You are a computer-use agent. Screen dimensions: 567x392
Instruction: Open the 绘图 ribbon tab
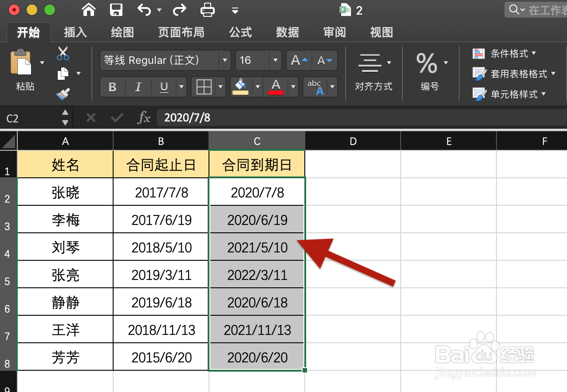[x=122, y=32]
